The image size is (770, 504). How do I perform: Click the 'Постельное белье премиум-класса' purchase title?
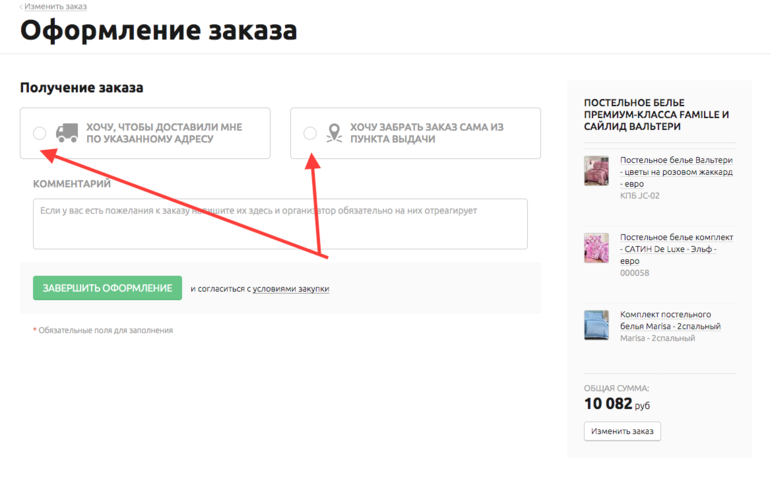(656, 114)
